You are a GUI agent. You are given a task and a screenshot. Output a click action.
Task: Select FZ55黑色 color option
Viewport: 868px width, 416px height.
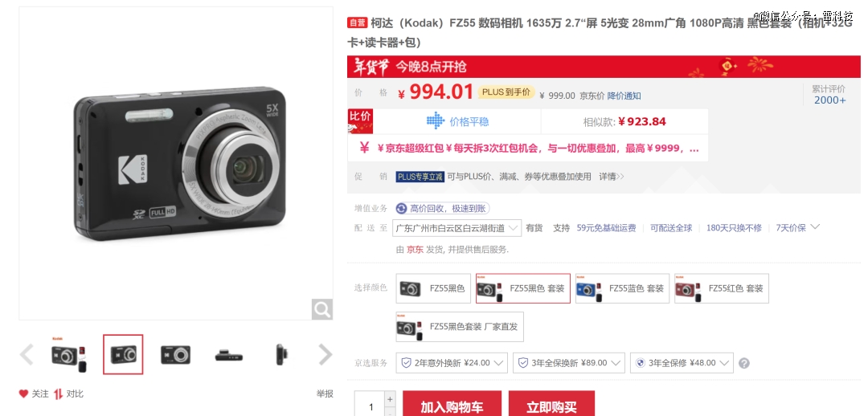(x=433, y=288)
